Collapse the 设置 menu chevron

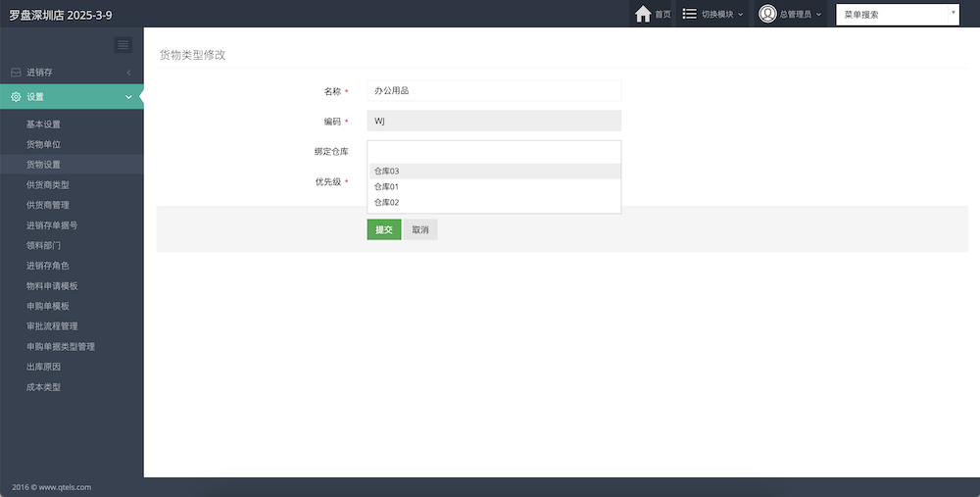[128, 97]
